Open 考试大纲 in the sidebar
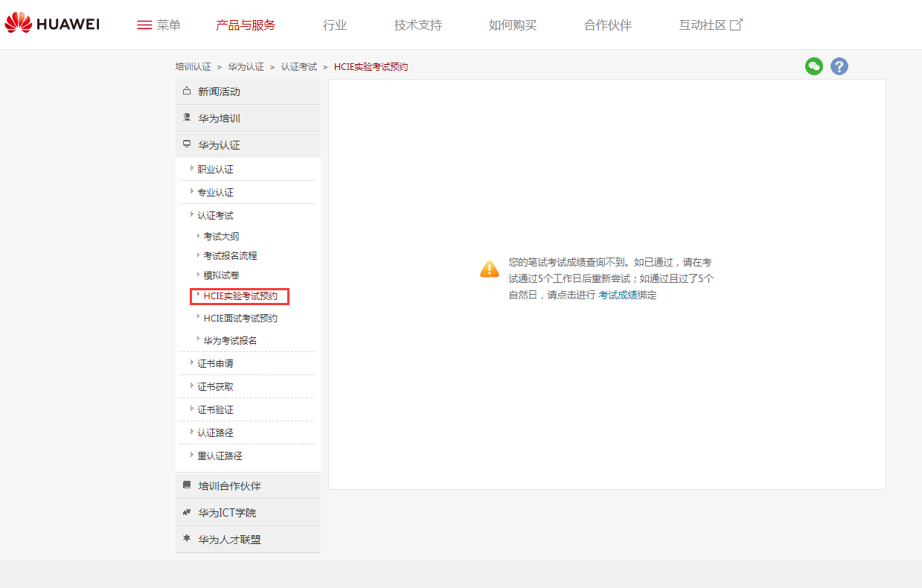 222,237
